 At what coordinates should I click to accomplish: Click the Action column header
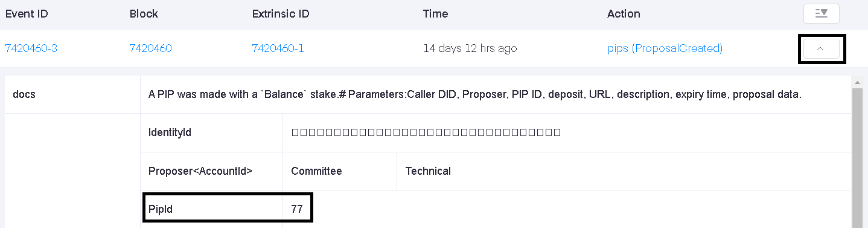tap(624, 13)
